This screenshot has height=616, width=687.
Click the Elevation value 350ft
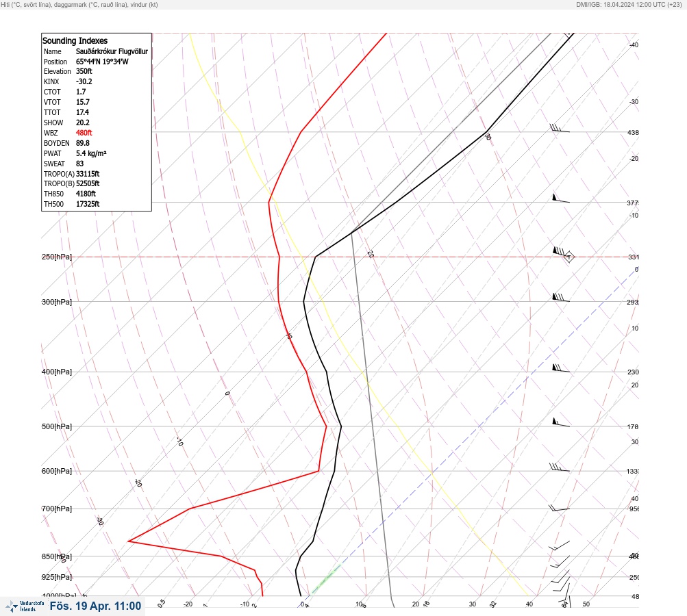tap(84, 71)
